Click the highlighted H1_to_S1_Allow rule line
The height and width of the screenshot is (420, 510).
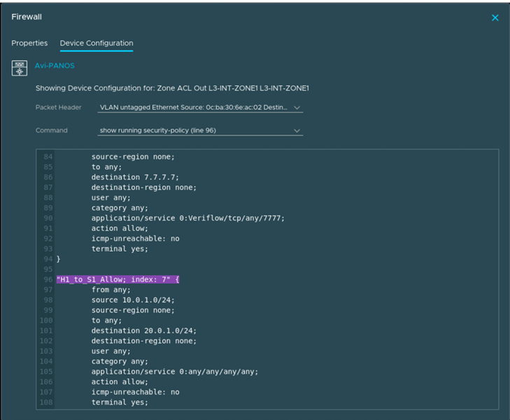point(118,280)
